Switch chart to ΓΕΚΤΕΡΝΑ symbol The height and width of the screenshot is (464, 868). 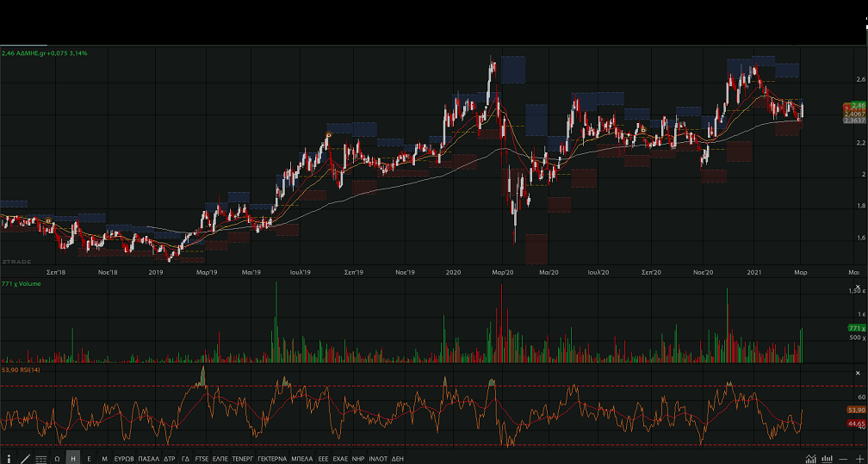coord(271,459)
